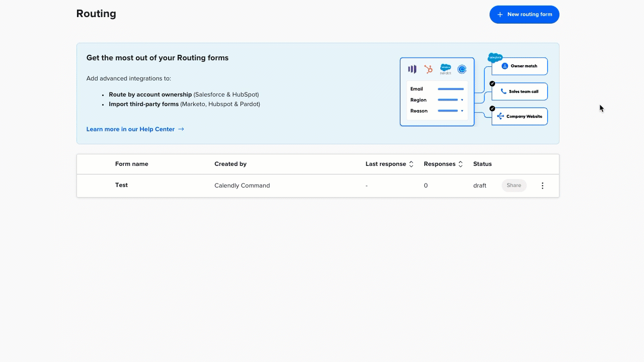The width and height of the screenshot is (644, 362).
Task: Click the orange HubSpot logo
Action: coord(428,69)
